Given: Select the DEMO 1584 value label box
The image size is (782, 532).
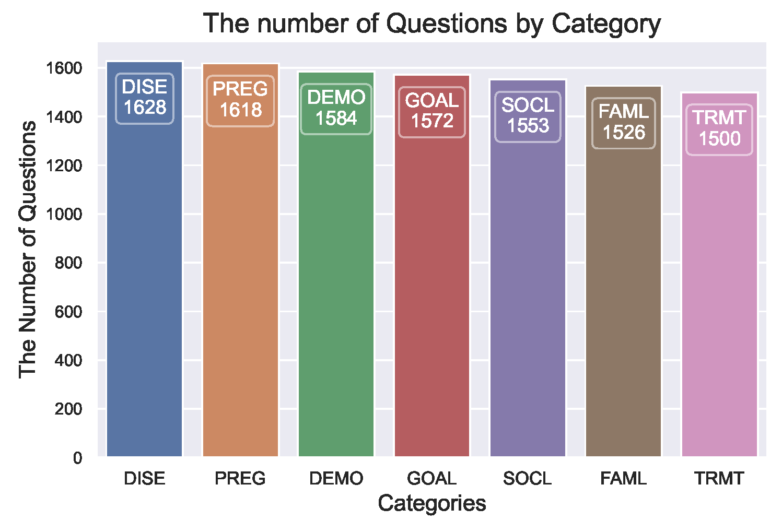Looking at the screenshot, I should (x=336, y=109).
